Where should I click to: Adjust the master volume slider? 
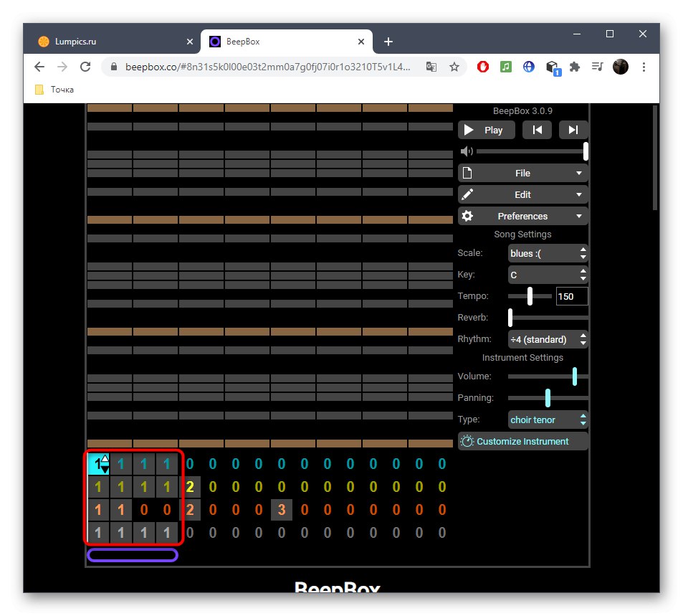(x=532, y=151)
